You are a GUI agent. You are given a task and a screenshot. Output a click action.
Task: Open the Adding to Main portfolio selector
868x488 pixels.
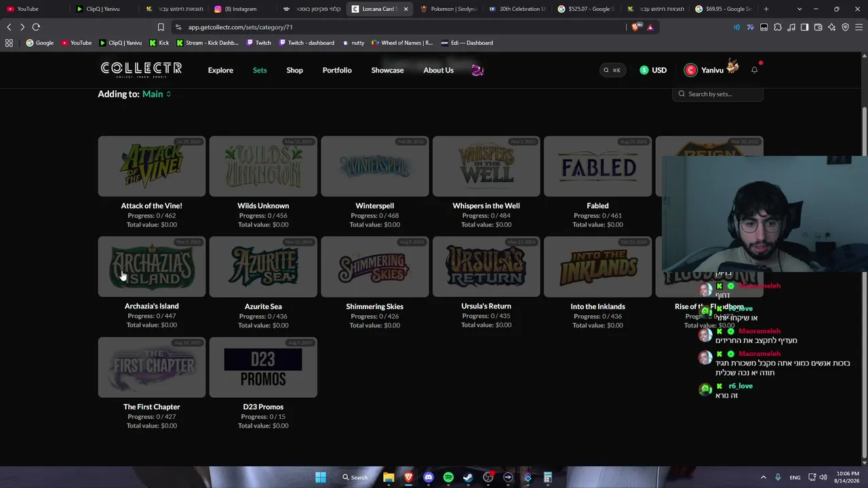point(157,94)
